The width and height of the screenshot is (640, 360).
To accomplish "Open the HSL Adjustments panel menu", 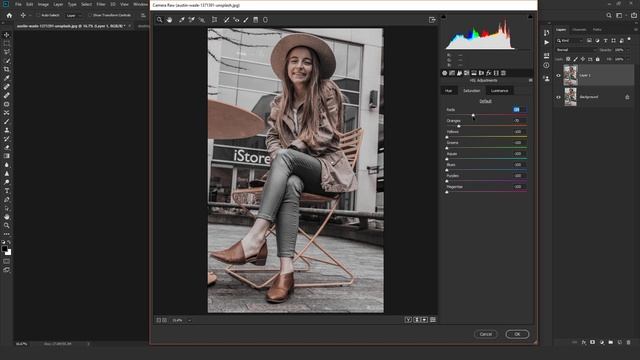I will coord(530,80).
